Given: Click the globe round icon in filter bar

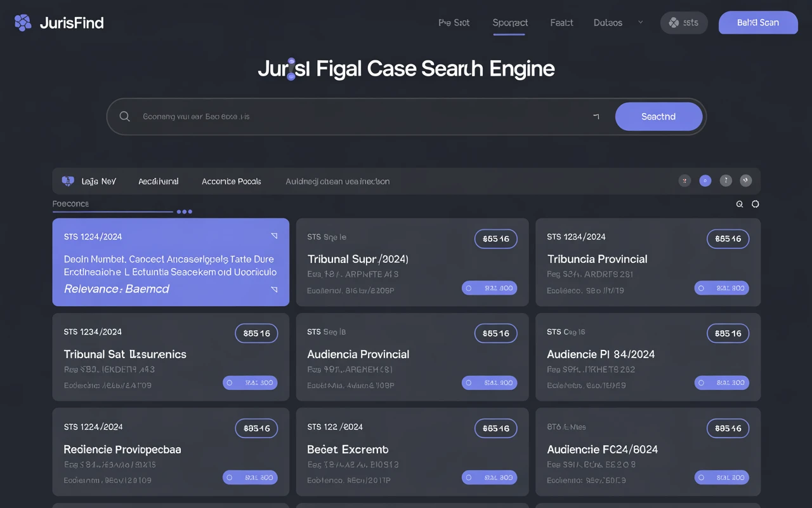Looking at the screenshot, I should coord(746,181).
